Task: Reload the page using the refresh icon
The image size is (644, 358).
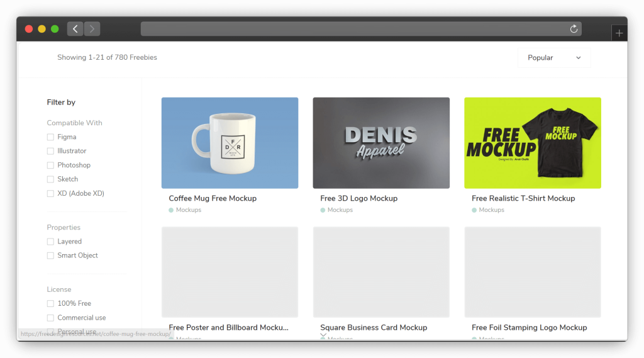Action: 574,29
